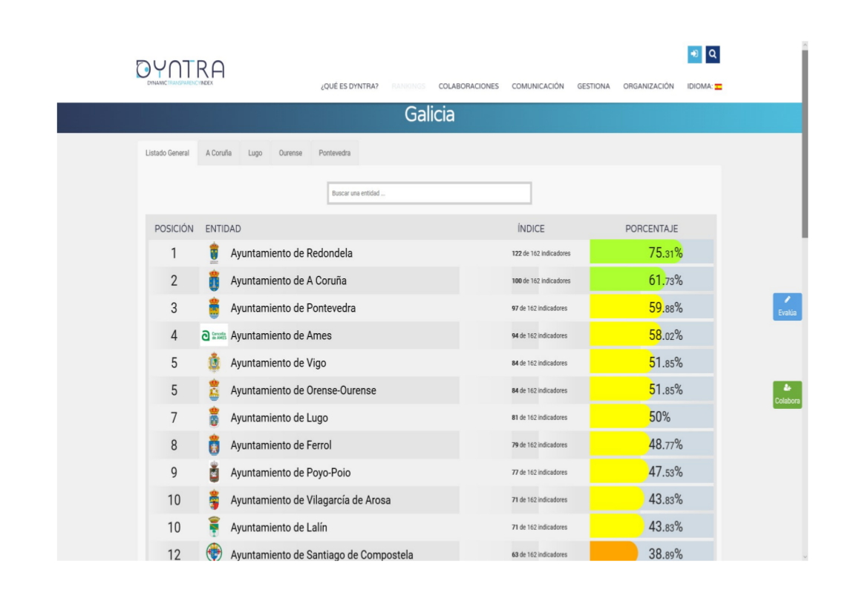Image resolution: width=868 pixels, height=613 pixels.
Task: Open the ¿Qué es Dyntra? menu
Action: 349,86
